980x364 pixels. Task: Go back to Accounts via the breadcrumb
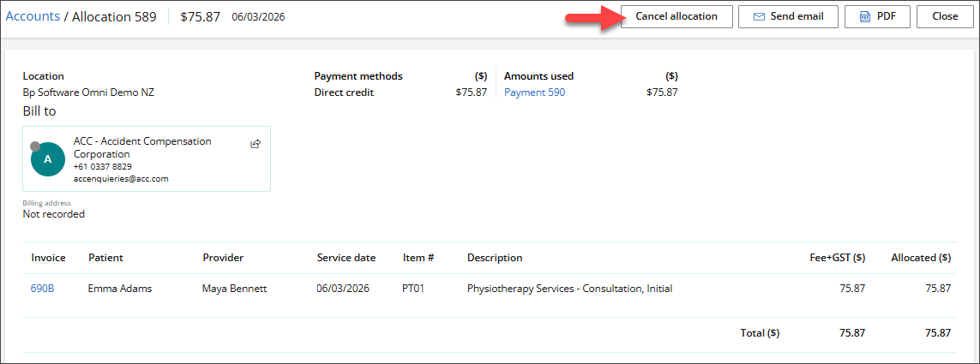click(x=33, y=16)
